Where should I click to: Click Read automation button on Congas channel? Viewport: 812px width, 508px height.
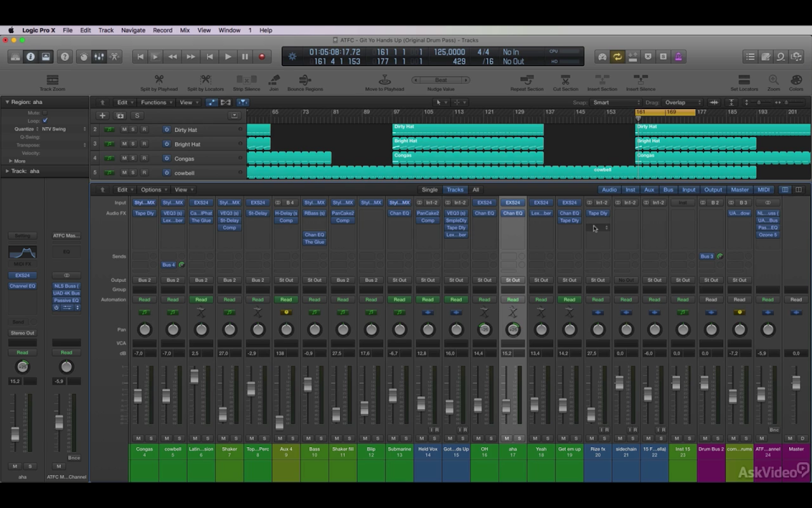coord(145,300)
